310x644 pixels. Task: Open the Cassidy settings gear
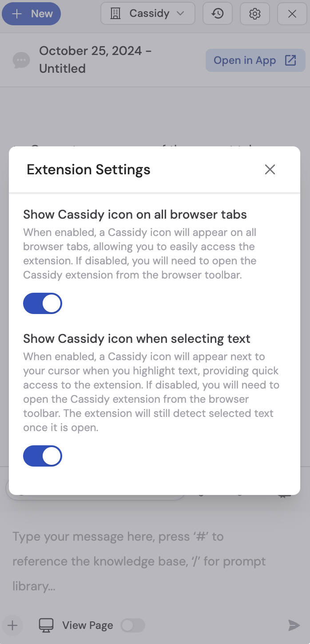254,14
